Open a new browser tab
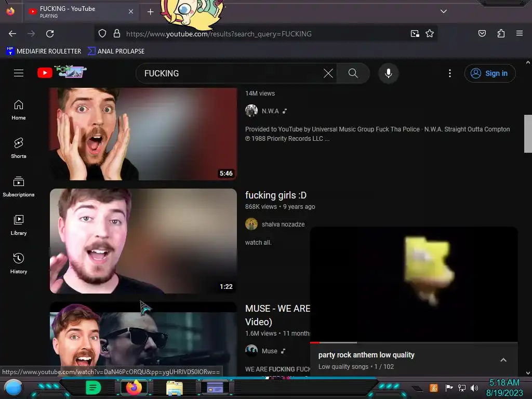The image size is (532, 399). point(150,12)
